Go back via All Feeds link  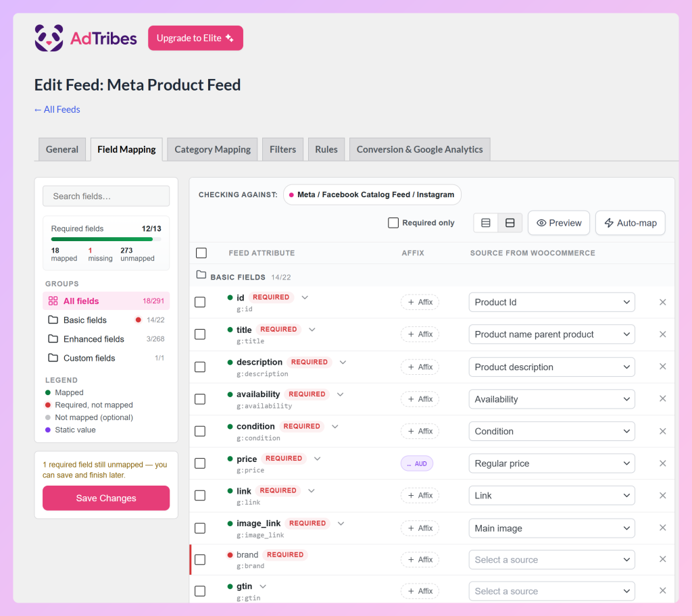pyautogui.click(x=57, y=109)
